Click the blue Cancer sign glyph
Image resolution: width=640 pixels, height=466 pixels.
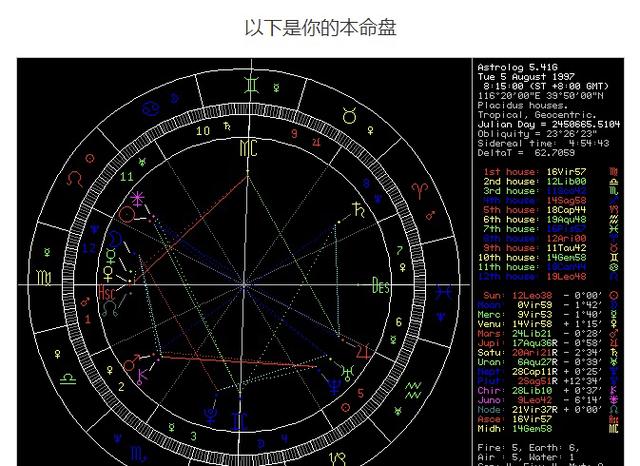(x=150, y=108)
